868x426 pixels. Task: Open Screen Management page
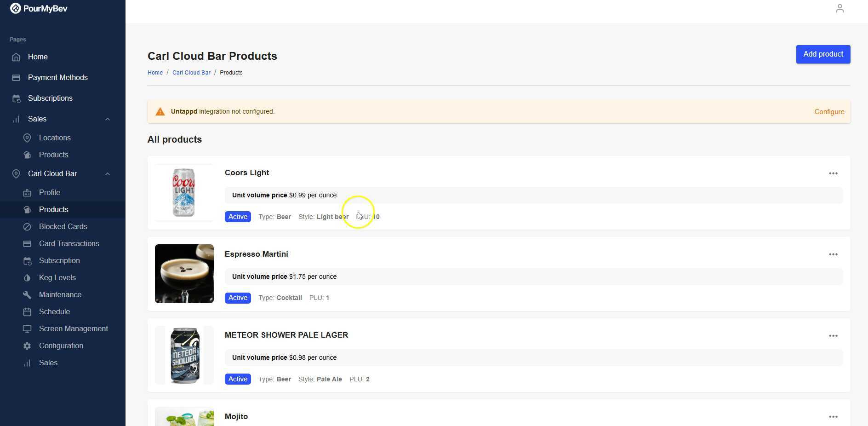coord(74,329)
